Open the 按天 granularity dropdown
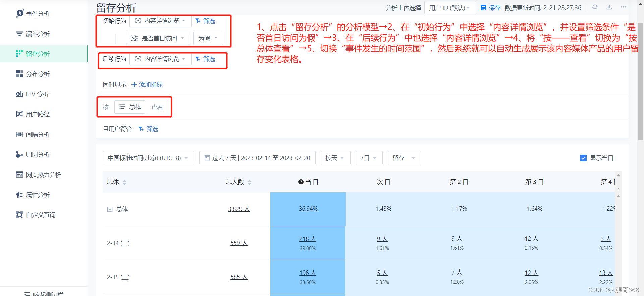644x296 pixels. click(x=335, y=158)
